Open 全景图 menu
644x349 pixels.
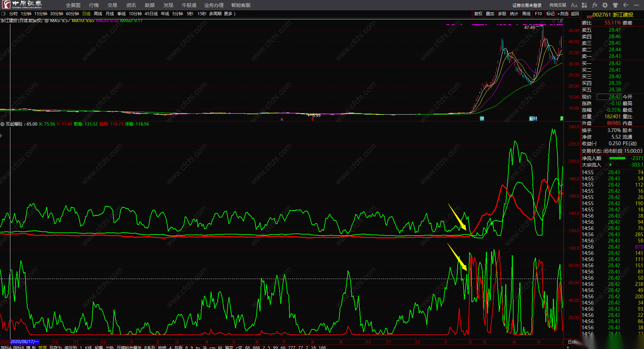point(73,5)
